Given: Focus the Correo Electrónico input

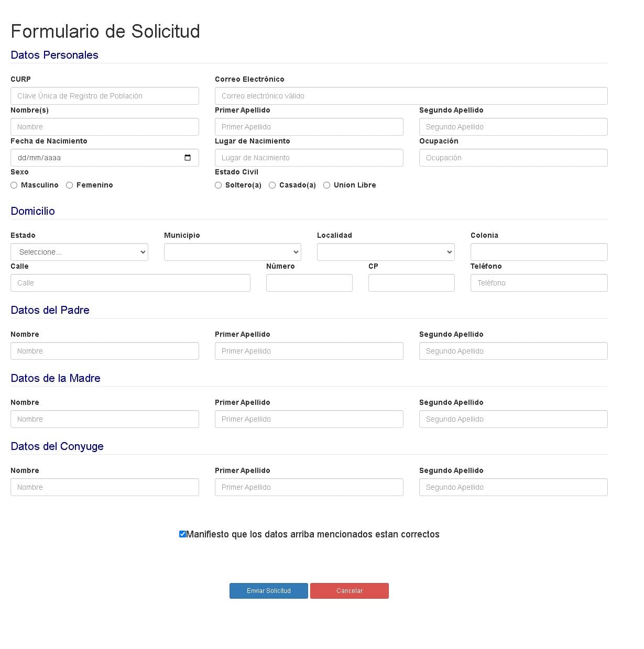Looking at the screenshot, I should [411, 96].
